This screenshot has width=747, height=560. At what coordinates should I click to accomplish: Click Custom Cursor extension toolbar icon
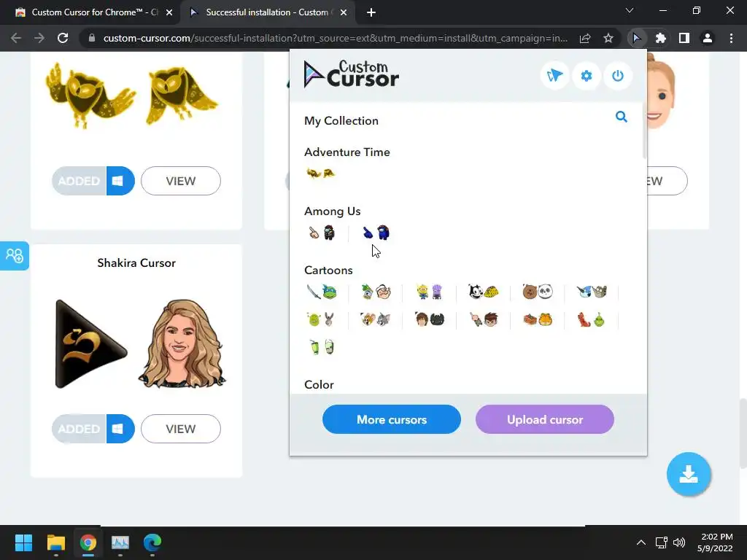[x=636, y=38]
